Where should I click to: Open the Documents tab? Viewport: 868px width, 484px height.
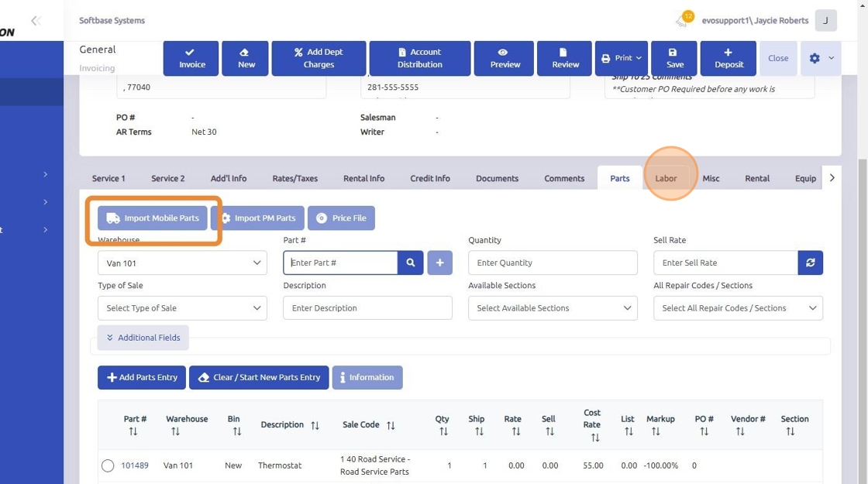[x=497, y=178]
